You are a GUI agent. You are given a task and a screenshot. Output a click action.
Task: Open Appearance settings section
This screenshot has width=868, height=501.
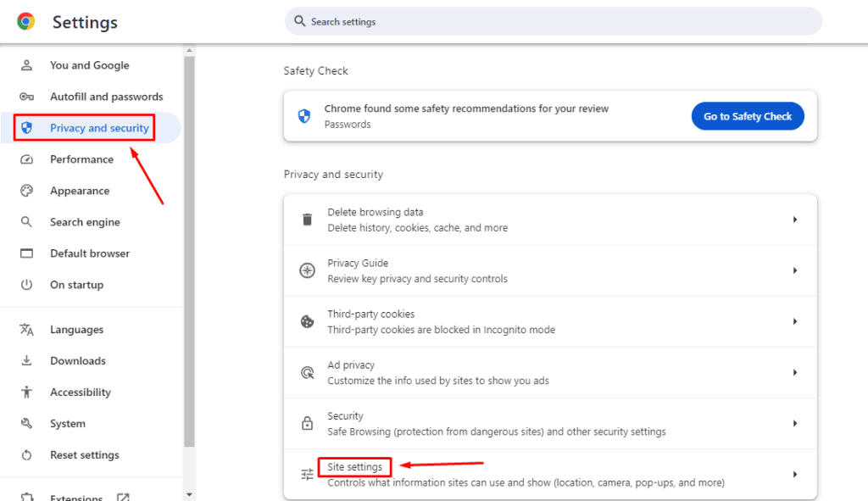[x=91, y=191]
